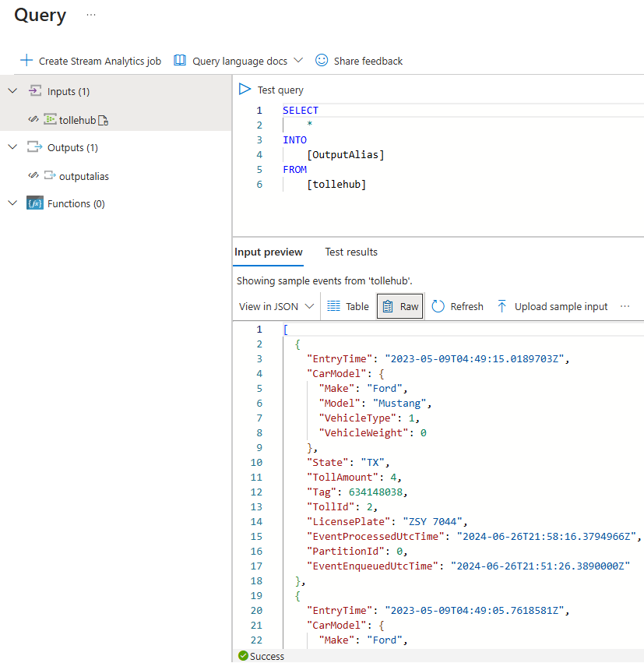Viewport: 644px width, 663px height.
Task: Collapse the Outputs (1) tree section
Action: [12, 147]
